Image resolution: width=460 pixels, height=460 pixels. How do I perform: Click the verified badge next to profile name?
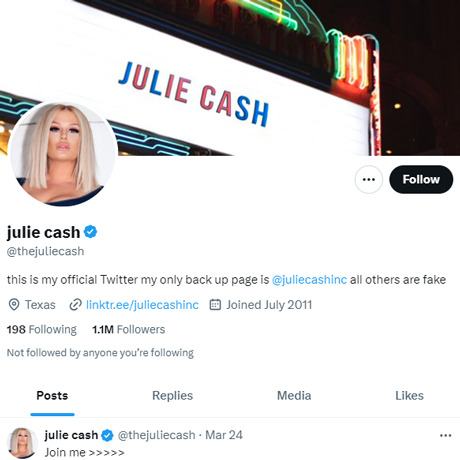point(90,232)
